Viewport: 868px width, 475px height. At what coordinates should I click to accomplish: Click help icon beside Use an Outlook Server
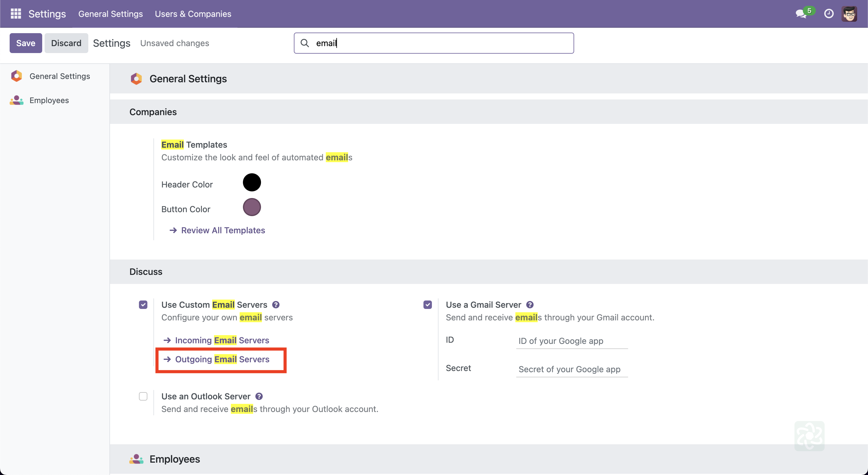(259, 396)
